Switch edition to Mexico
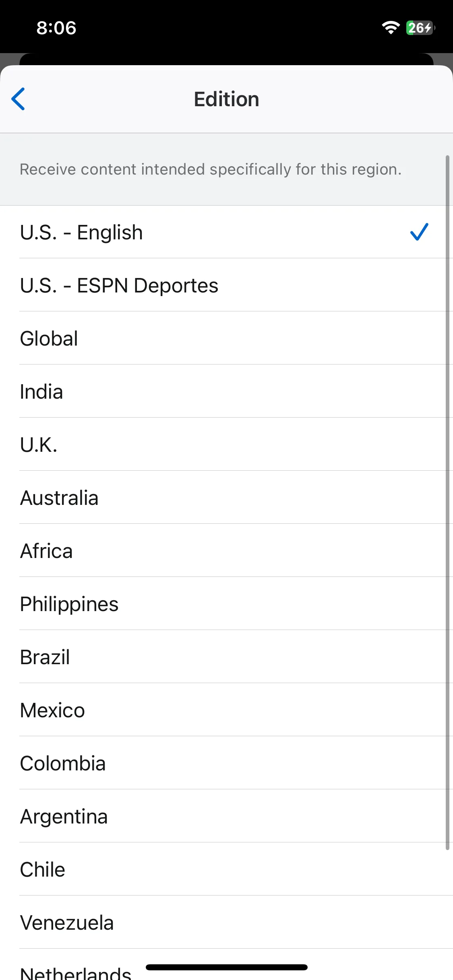Viewport: 453px width, 980px height. click(x=226, y=710)
